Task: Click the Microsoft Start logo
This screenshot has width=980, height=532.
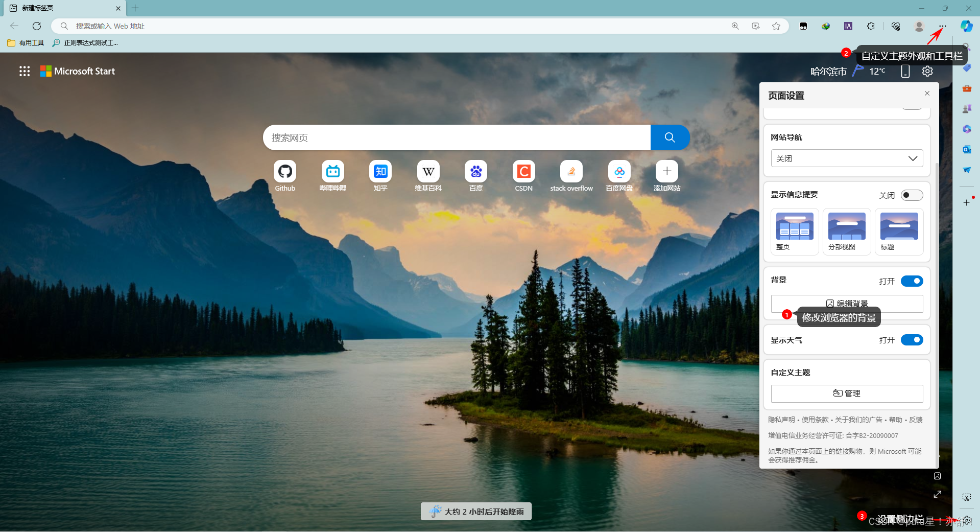Action: tap(78, 71)
